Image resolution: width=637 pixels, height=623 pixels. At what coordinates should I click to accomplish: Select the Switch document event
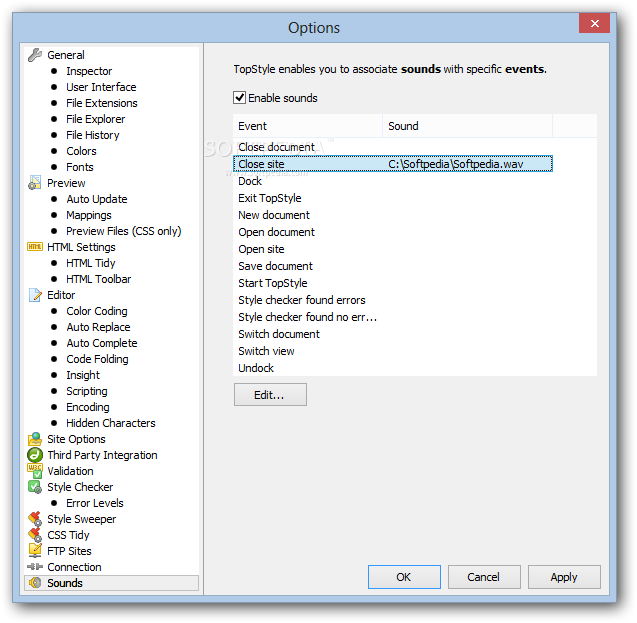point(279,334)
